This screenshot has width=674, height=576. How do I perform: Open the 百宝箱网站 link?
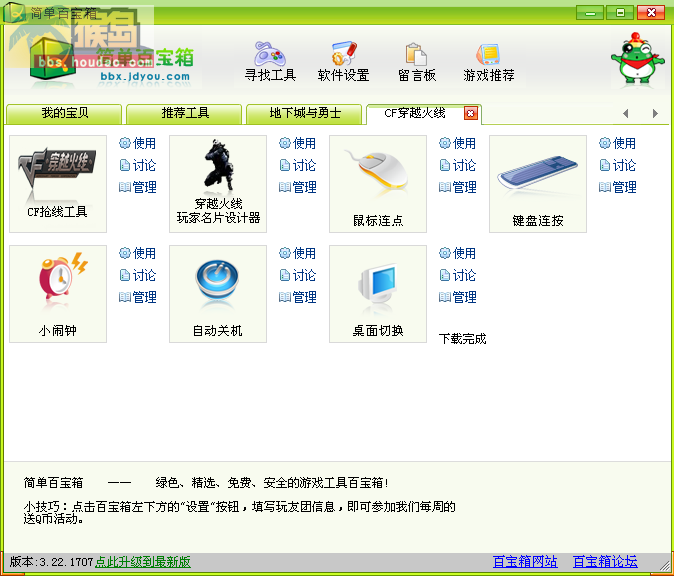[x=525, y=561]
